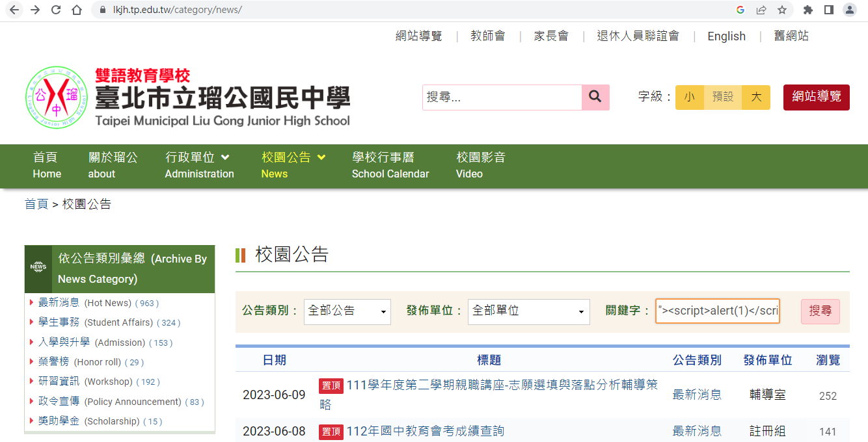Open browser extensions puzzle icon
Image resolution: width=868 pixels, height=442 pixels.
pos(808,10)
